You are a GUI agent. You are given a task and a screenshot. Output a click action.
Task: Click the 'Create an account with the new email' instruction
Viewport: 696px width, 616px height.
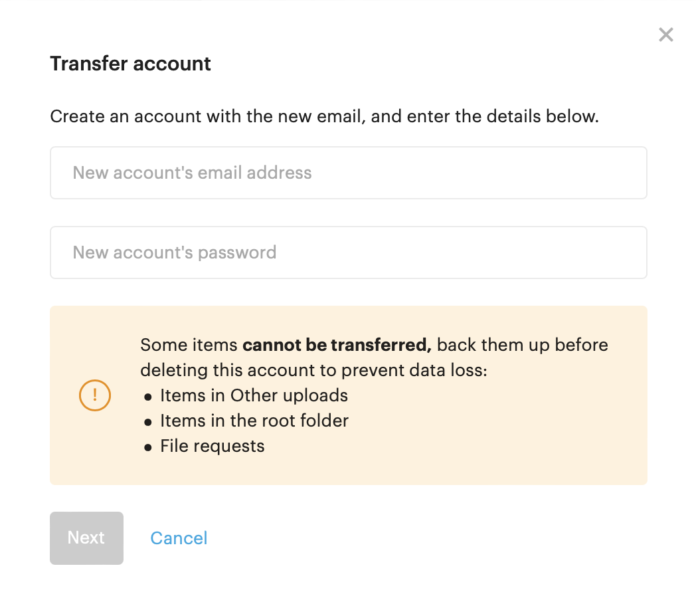pos(208,116)
